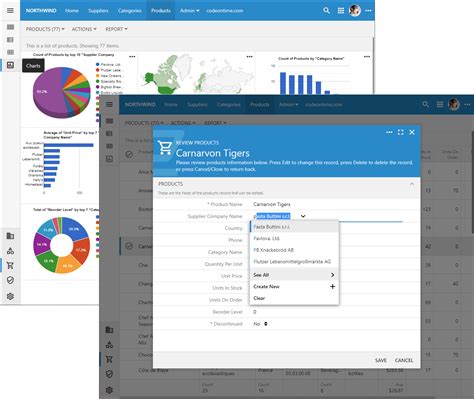The image size is (474, 399).
Task: Click blue Pavlova legend swatch on pie chart
Action: pyautogui.click(x=98, y=64)
